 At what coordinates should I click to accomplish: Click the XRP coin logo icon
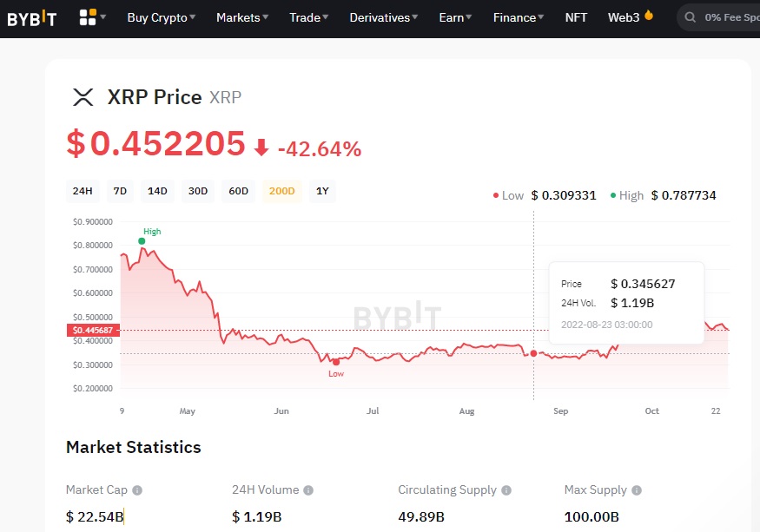[x=83, y=97]
